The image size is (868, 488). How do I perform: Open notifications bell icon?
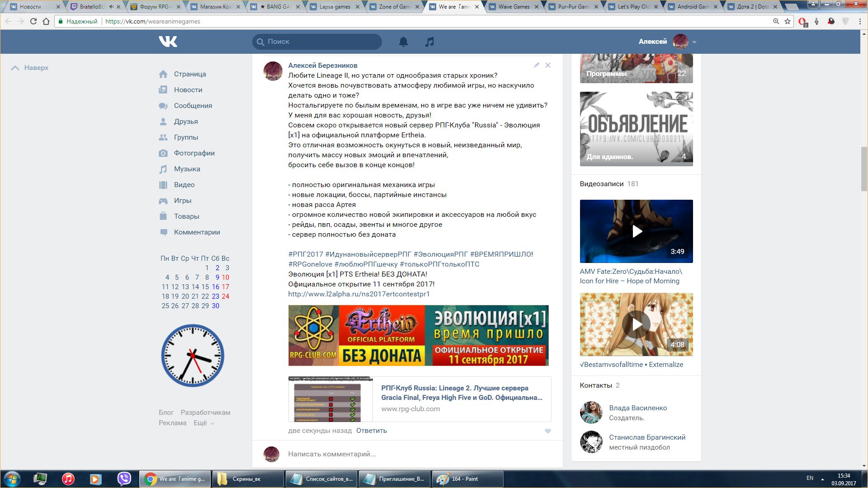(x=403, y=42)
